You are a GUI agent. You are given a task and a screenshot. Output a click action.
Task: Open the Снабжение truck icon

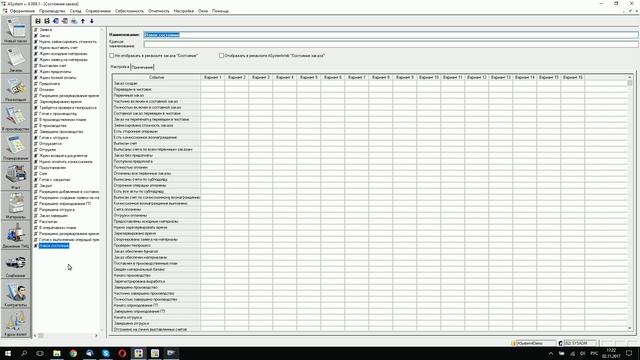pos(16,265)
